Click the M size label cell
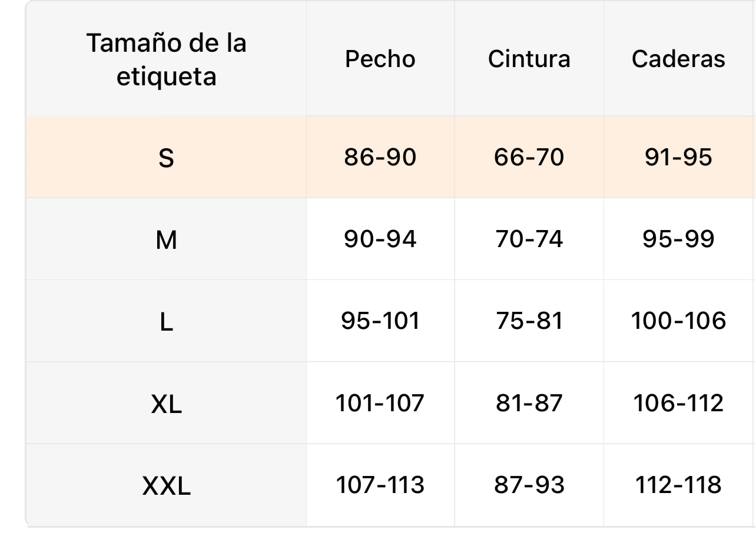Screen dimensions: 756x536 pyautogui.click(x=166, y=239)
